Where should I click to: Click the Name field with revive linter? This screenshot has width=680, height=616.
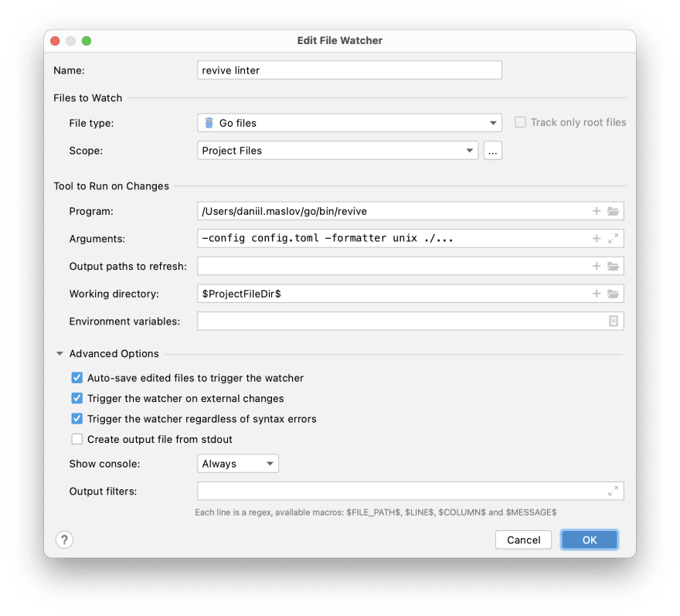(x=349, y=70)
